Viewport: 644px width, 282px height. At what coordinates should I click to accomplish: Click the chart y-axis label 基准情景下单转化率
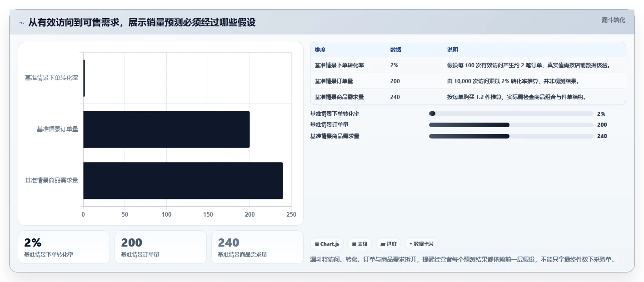tap(51, 78)
